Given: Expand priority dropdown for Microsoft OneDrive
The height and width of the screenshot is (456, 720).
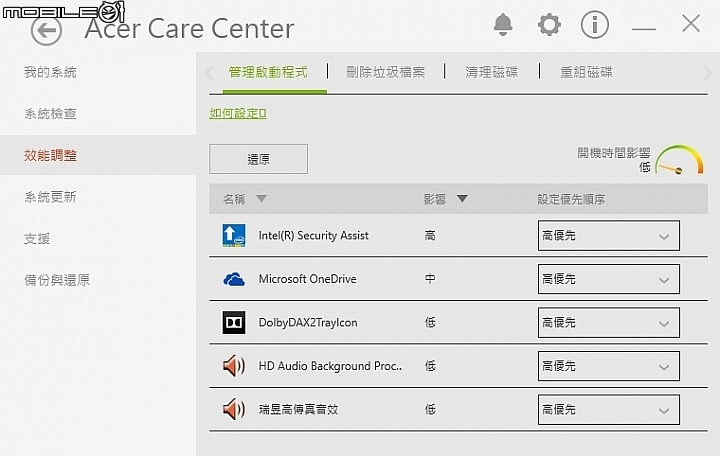Looking at the screenshot, I should pos(608,279).
